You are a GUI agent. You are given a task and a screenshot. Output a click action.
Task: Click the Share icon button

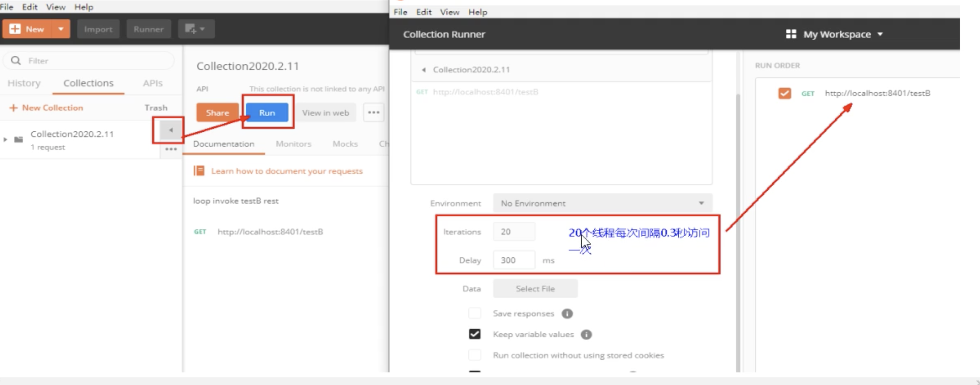pyautogui.click(x=216, y=112)
